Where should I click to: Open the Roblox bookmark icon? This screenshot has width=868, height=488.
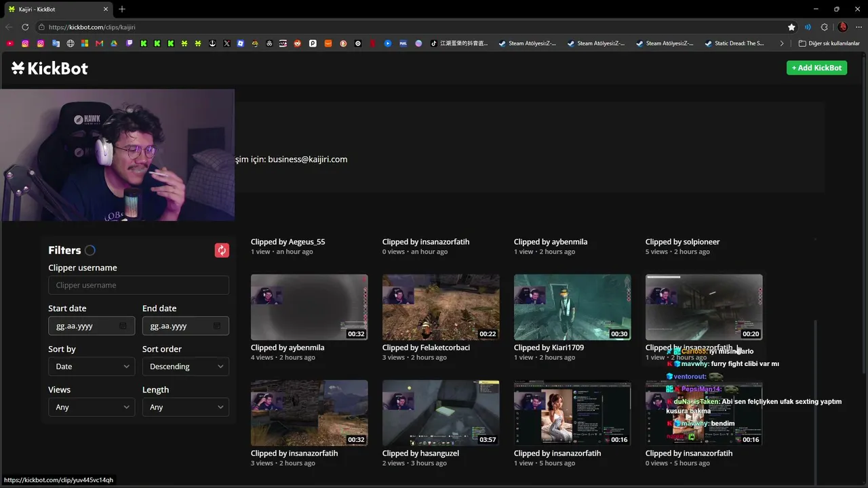241,43
